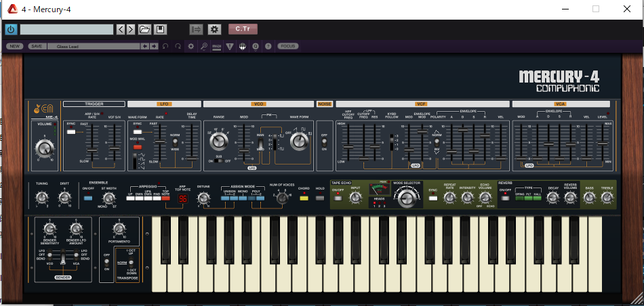Screen dimensions: 644x306
Task: Select the PLT reverb type
Action: tap(529, 198)
